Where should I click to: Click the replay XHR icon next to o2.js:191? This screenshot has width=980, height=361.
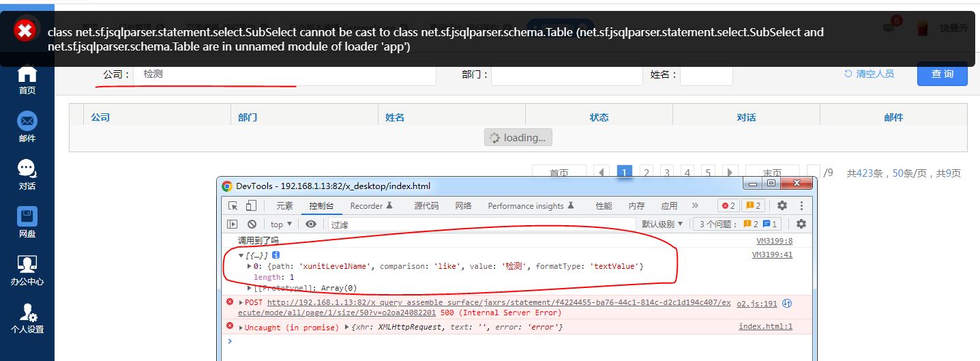click(786, 304)
